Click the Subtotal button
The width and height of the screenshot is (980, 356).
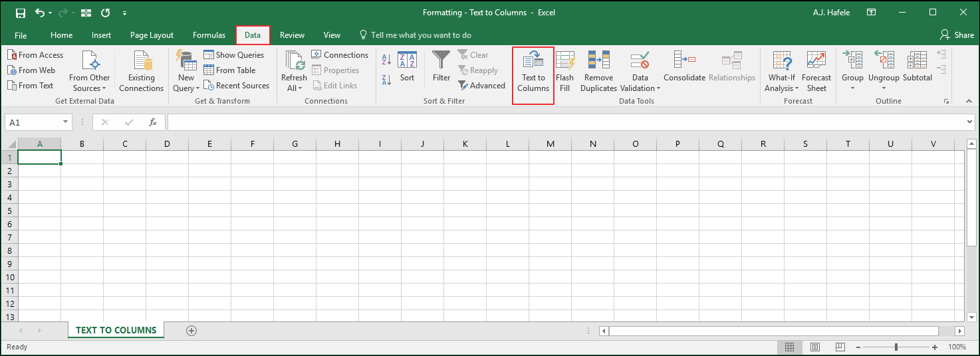click(x=918, y=67)
